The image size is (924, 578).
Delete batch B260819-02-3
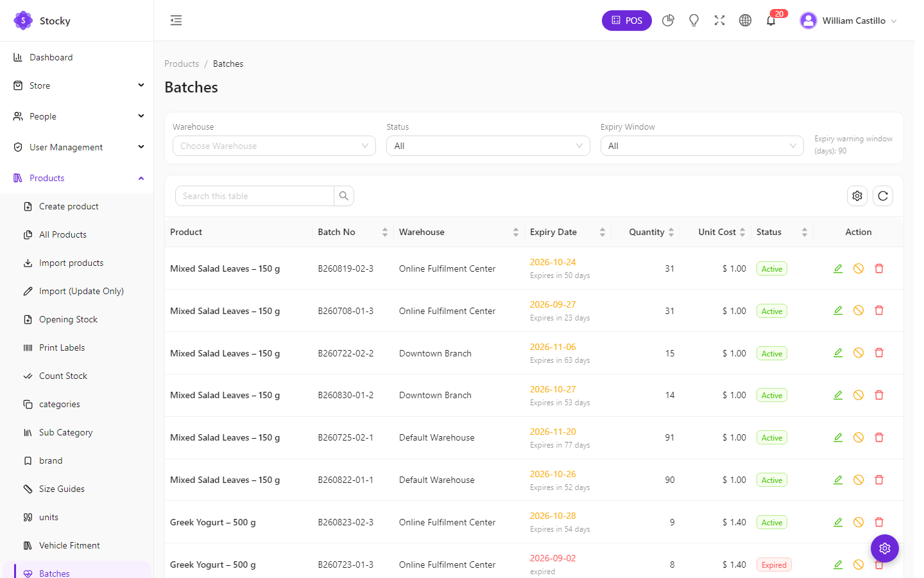pos(879,268)
